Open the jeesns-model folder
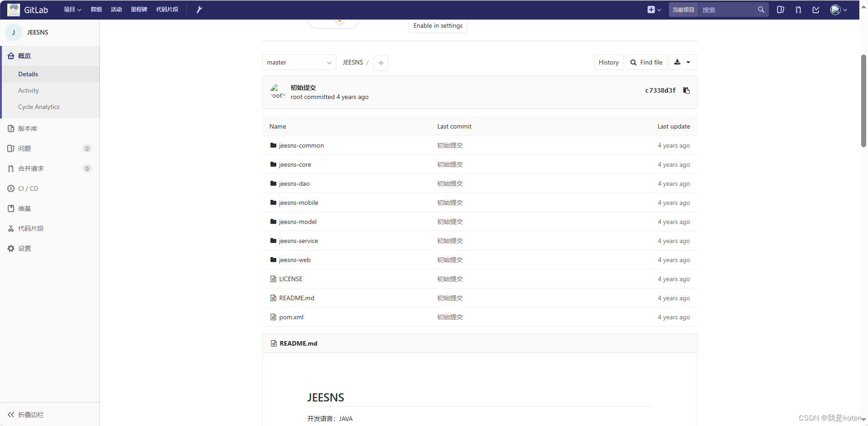This screenshot has height=426, width=868. tap(298, 222)
